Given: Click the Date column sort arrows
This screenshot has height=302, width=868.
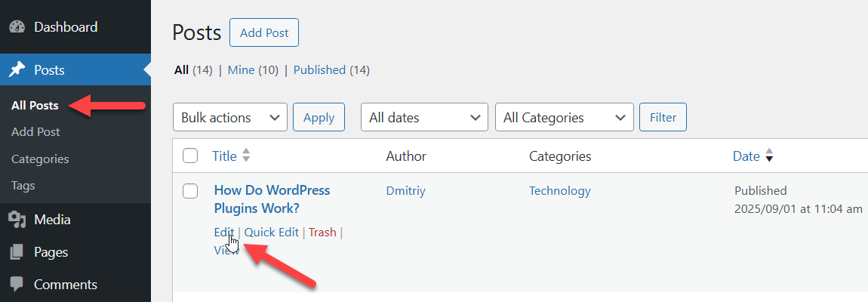Looking at the screenshot, I should (769, 156).
